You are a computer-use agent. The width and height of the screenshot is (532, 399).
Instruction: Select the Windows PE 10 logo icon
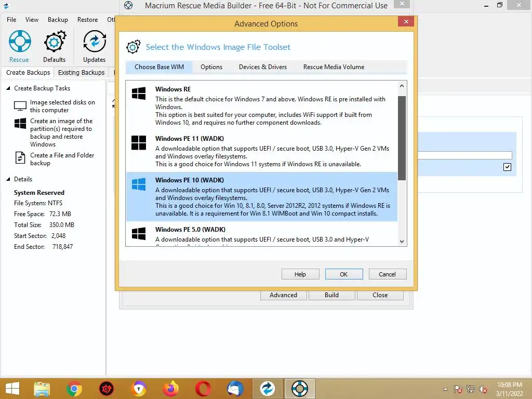pyautogui.click(x=139, y=184)
